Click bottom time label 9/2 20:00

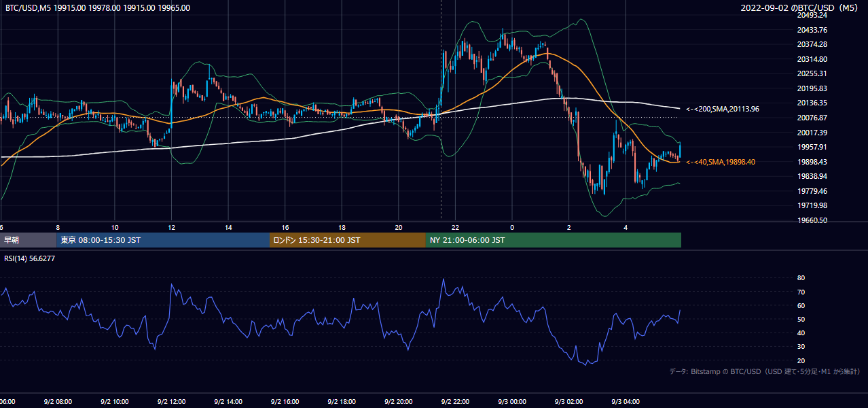(x=398, y=402)
